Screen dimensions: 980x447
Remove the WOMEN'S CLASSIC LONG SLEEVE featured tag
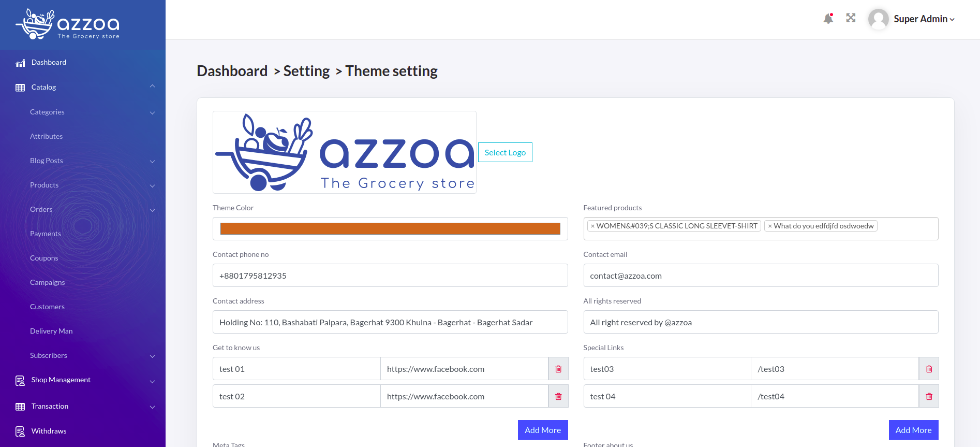592,226
